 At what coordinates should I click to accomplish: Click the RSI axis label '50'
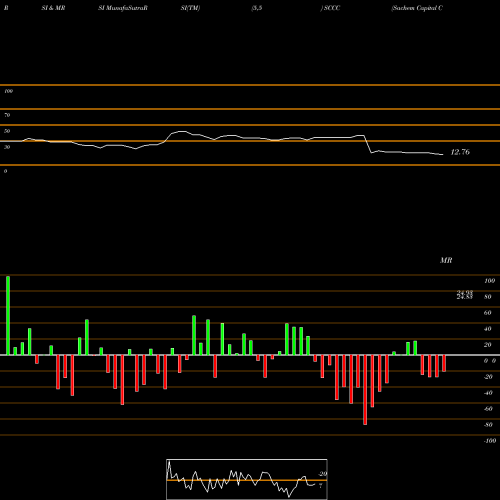(7, 131)
